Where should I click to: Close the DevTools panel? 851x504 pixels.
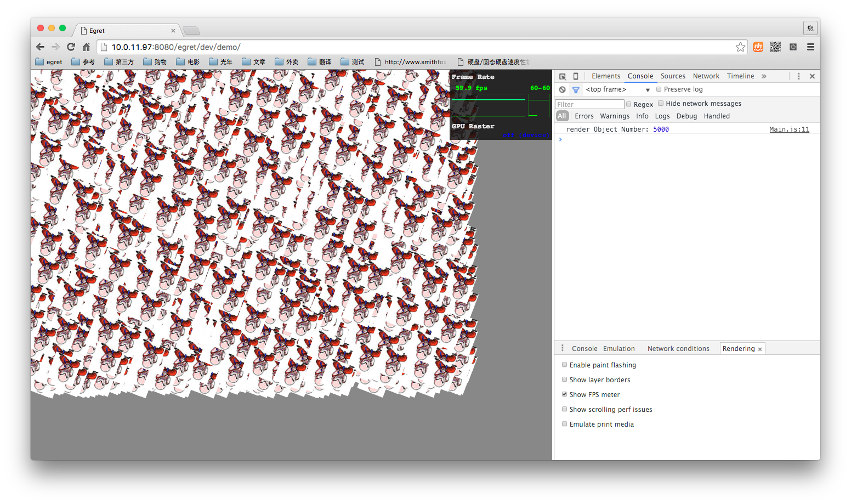point(812,76)
